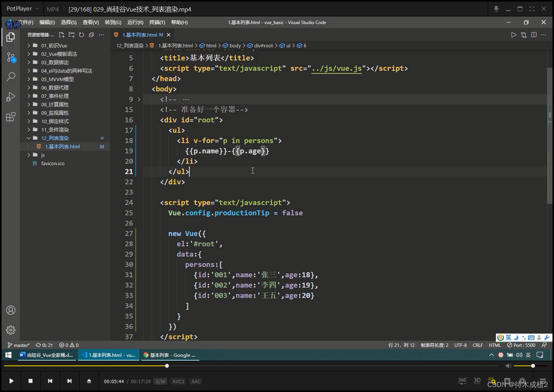The height and width of the screenshot is (392, 554).
Task: Click the Live Server Port: 5500 indicator
Action: [x=521, y=345]
